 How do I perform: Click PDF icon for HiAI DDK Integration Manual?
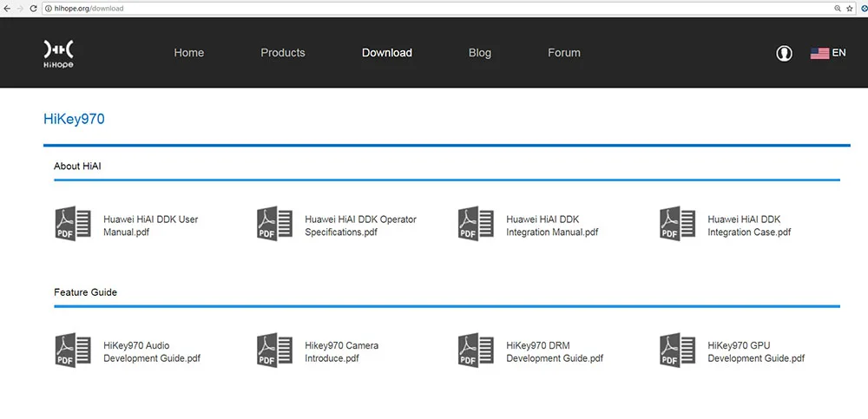click(476, 224)
